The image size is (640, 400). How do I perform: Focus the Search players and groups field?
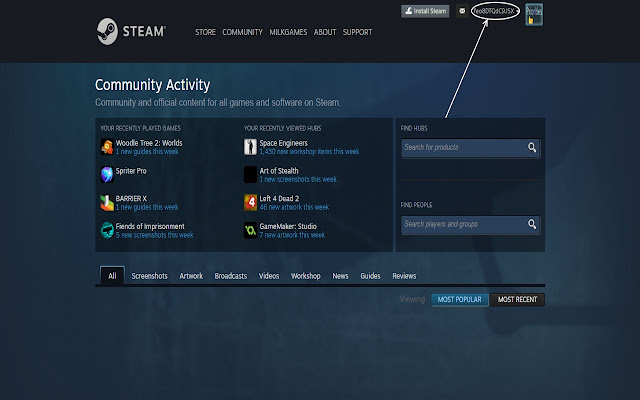tap(471, 224)
